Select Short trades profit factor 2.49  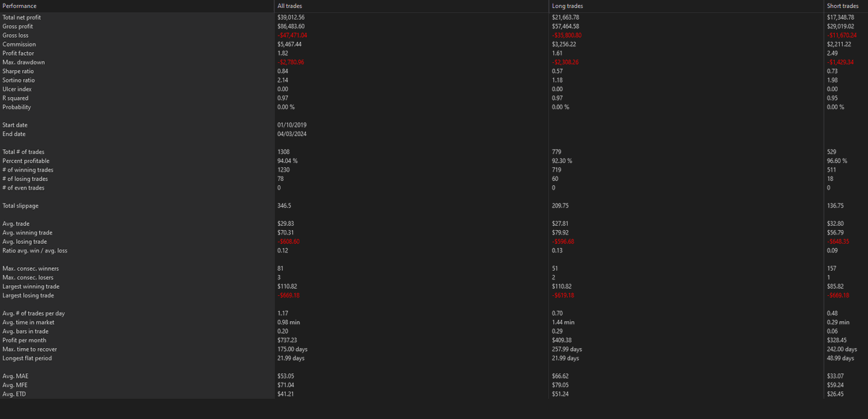(832, 53)
